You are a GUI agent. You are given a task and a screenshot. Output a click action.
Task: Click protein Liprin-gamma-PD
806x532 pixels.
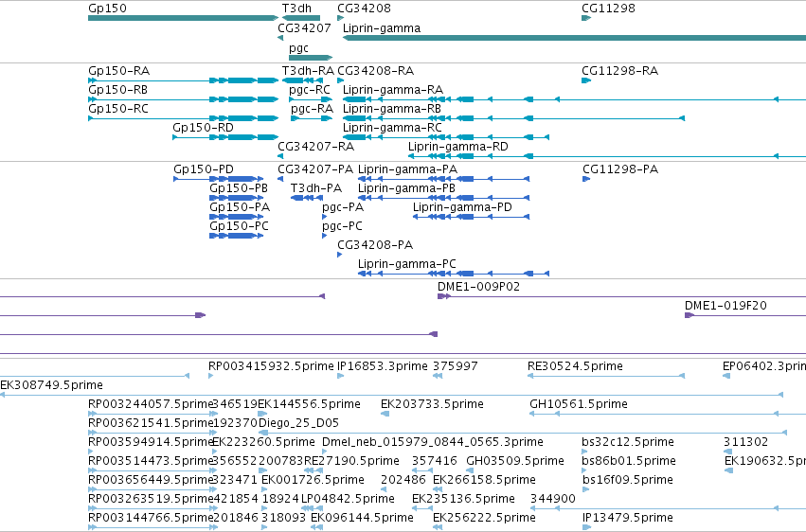click(462, 207)
